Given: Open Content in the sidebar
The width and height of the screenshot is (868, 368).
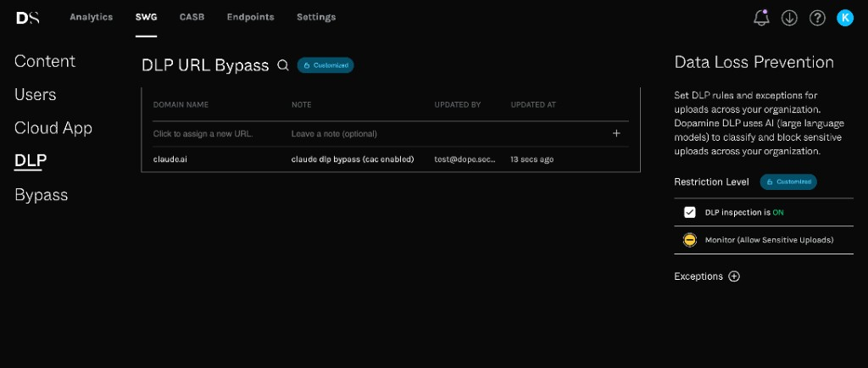Looking at the screenshot, I should (45, 61).
